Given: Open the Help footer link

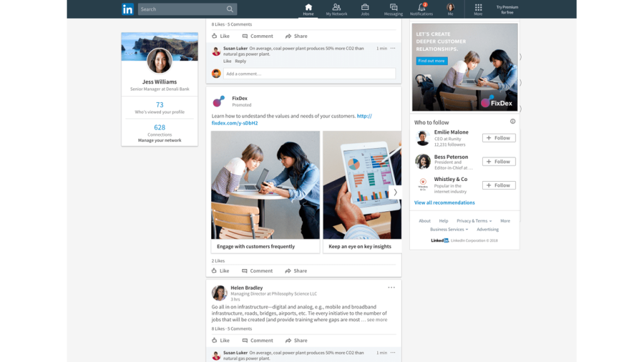Looking at the screenshot, I should [x=443, y=221].
